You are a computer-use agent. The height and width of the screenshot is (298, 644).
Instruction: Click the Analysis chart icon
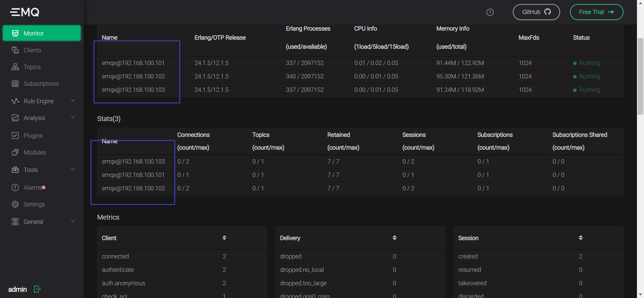coord(15,118)
